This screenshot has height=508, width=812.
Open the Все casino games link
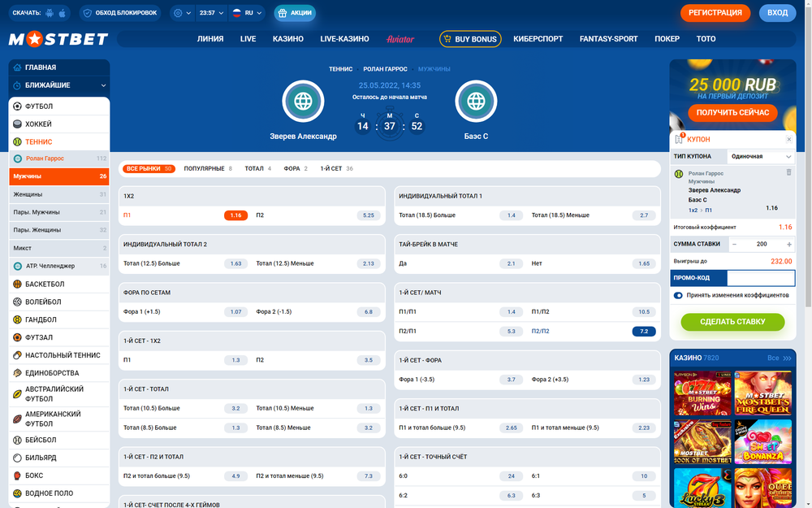coord(779,358)
